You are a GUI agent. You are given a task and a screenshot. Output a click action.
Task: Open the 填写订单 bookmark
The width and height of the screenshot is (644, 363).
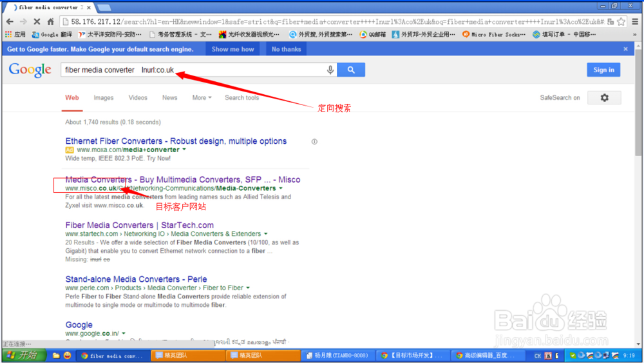click(x=564, y=35)
